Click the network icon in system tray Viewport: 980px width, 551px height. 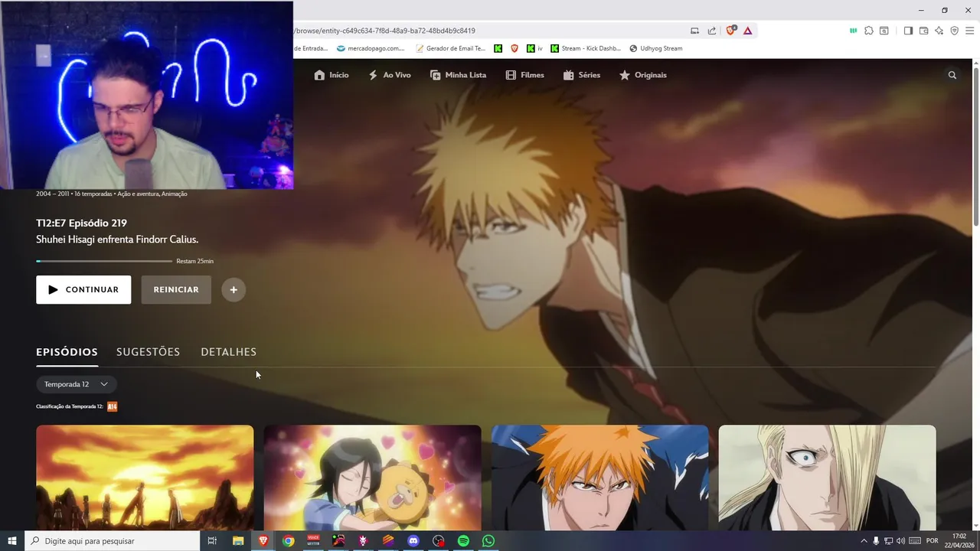tap(889, 541)
